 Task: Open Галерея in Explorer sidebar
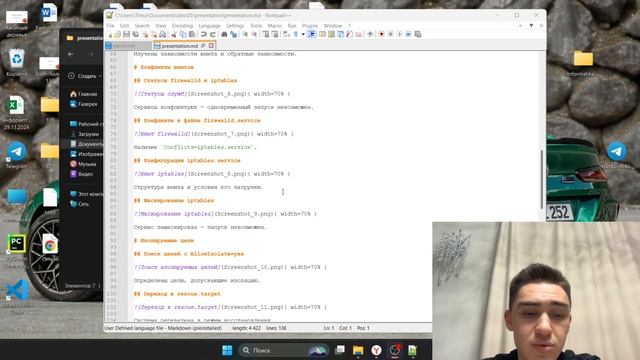tap(84, 104)
